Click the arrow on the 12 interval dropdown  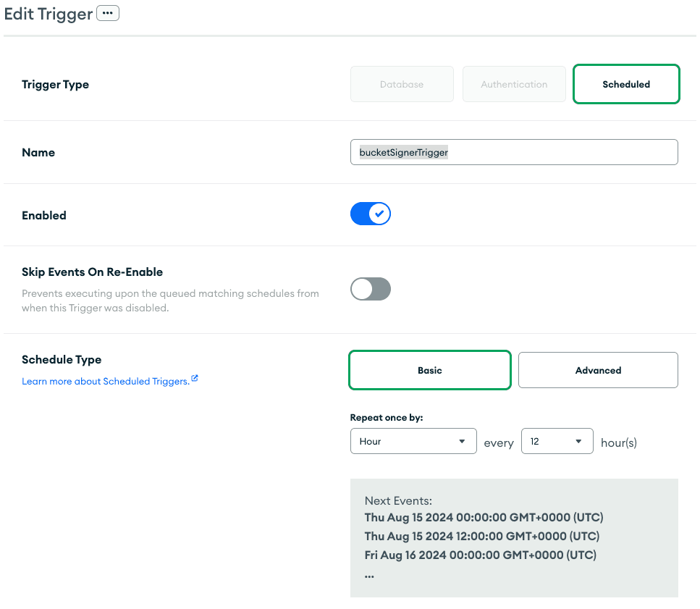coord(578,442)
